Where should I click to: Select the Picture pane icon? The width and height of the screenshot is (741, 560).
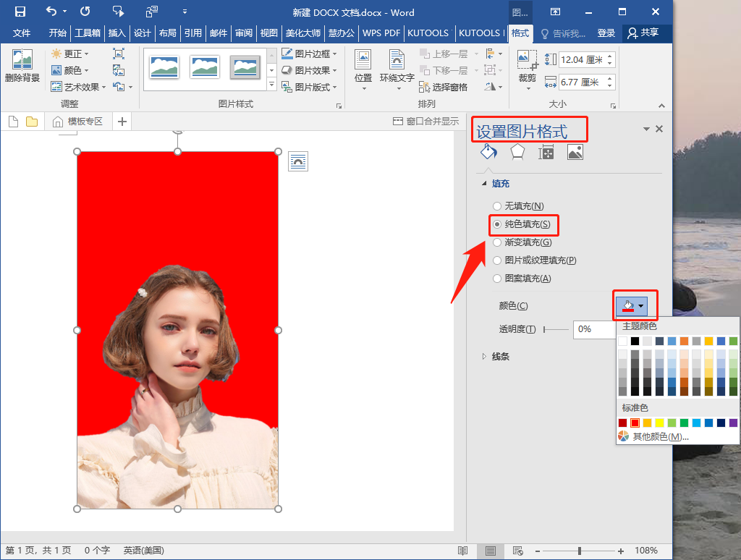(575, 152)
